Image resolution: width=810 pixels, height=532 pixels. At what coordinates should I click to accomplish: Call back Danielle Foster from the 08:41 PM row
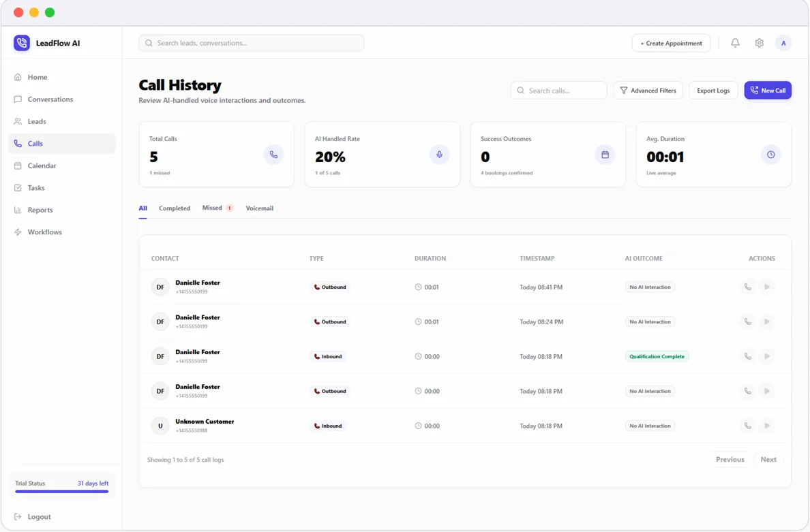click(x=747, y=287)
